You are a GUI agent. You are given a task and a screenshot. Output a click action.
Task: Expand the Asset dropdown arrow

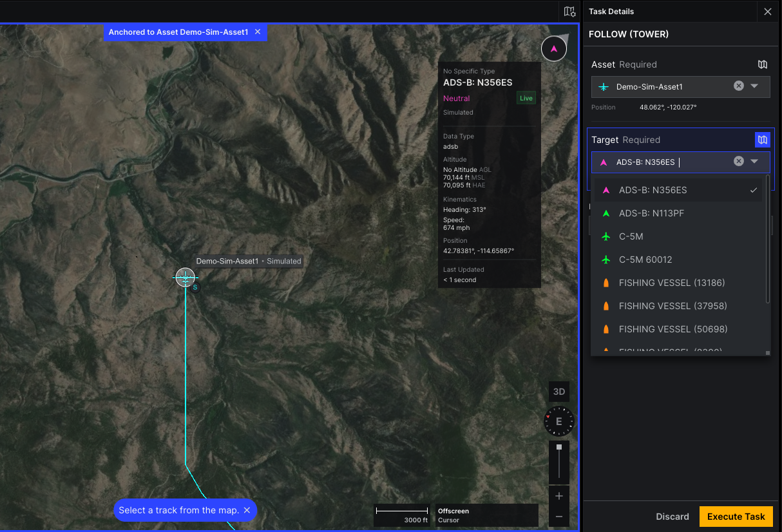pyautogui.click(x=754, y=86)
